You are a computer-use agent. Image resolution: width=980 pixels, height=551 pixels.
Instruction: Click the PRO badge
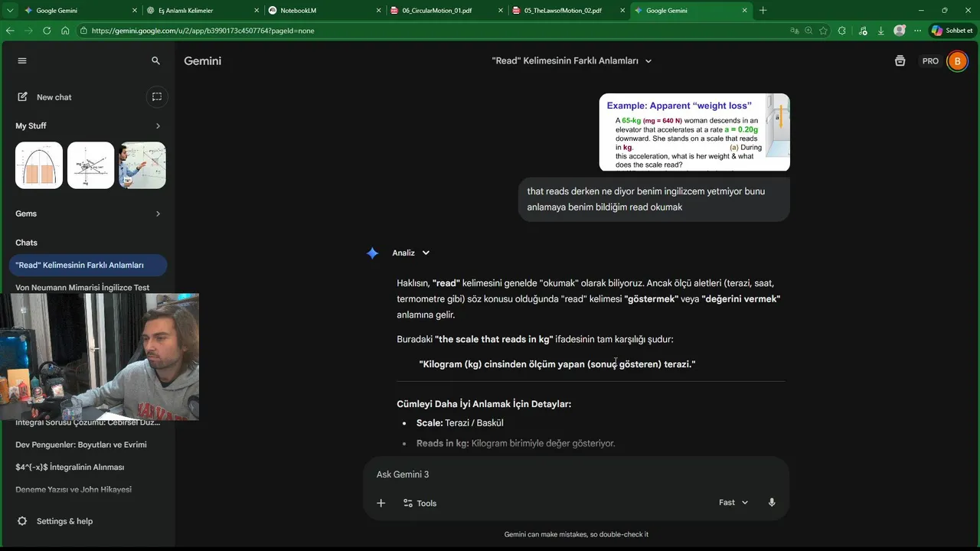pos(930,61)
